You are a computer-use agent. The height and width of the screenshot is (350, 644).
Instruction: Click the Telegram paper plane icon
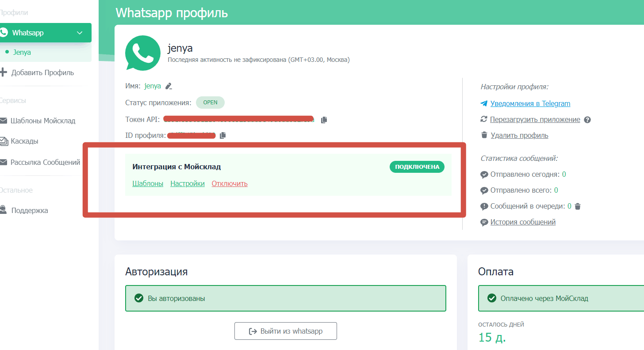tap(484, 104)
